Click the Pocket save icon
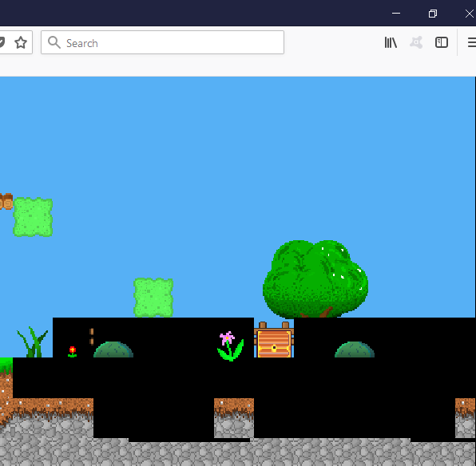The width and height of the screenshot is (476, 466). tap(2, 42)
